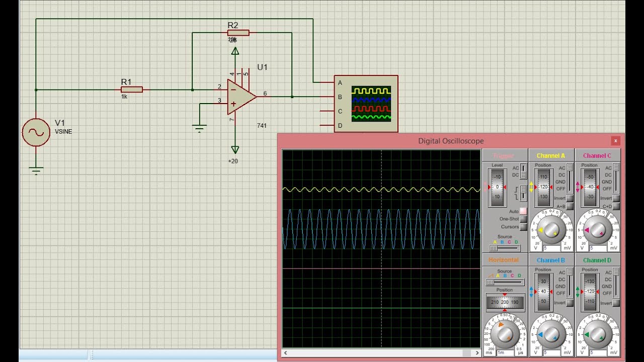Click the yellow Channel A position arrow
Screen dimensions: 644x362
pyautogui.click(x=531, y=187)
